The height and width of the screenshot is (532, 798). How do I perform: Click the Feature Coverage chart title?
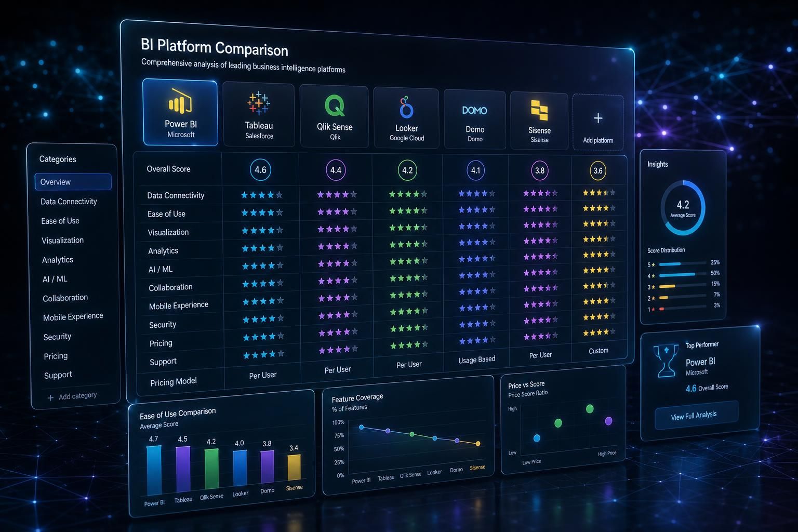tap(357, 398)
